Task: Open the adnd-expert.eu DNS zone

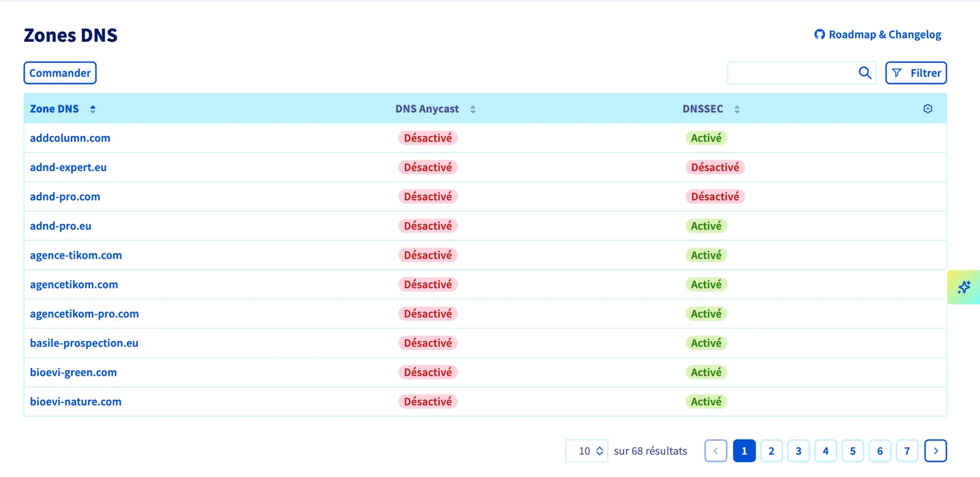Action: point(69,167)
